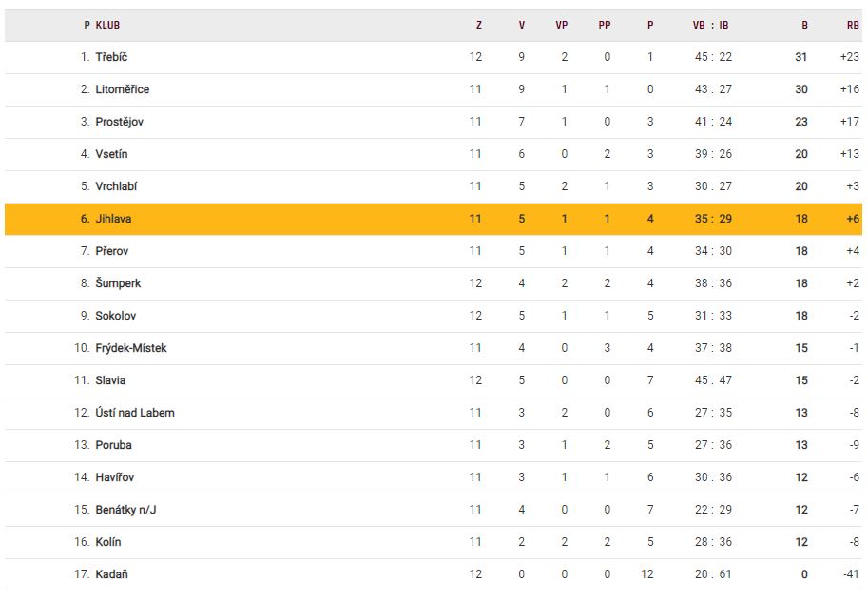Open the Benátky n/J team page

tap(125, 510)
